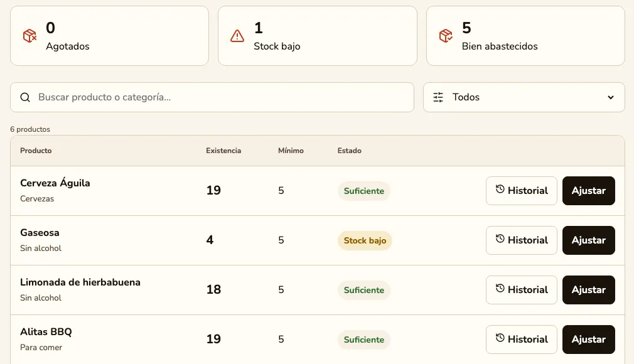The height and width of the screenshot is (364, 634).
Task: Open the Todos filter dropdown
Action: point(524,97)
